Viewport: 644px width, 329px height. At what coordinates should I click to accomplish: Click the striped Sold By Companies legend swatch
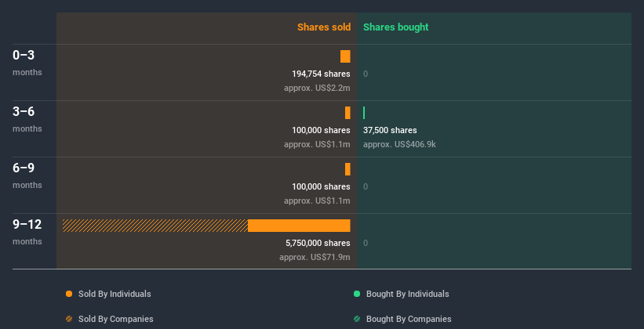pos(69,319)
